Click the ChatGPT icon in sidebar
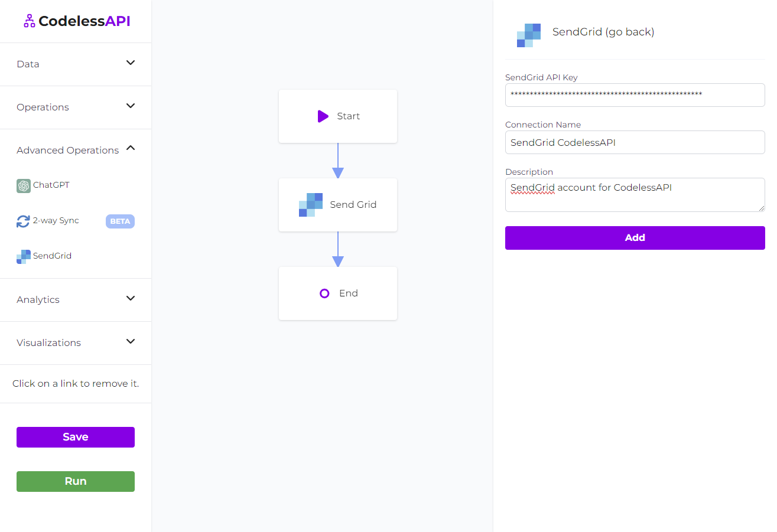The height and width of the screenshot is (532, 777). (24, 185)
